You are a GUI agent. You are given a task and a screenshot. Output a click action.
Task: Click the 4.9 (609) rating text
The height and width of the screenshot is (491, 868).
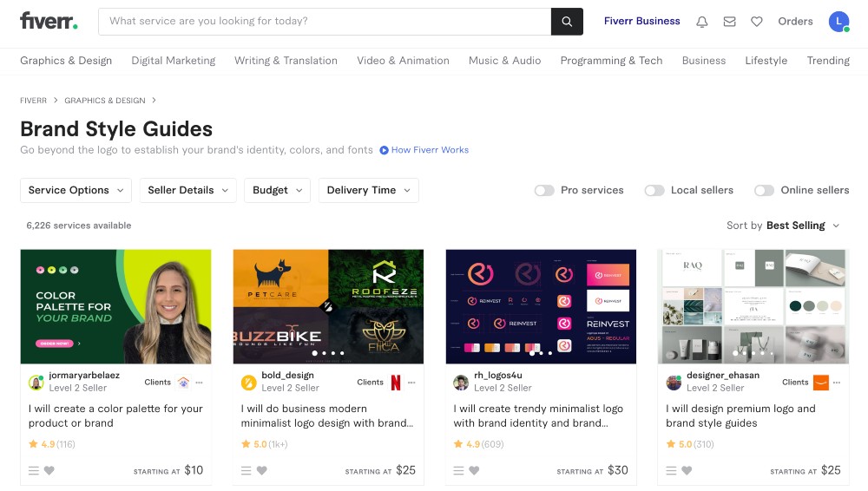[x=479, y=444]
